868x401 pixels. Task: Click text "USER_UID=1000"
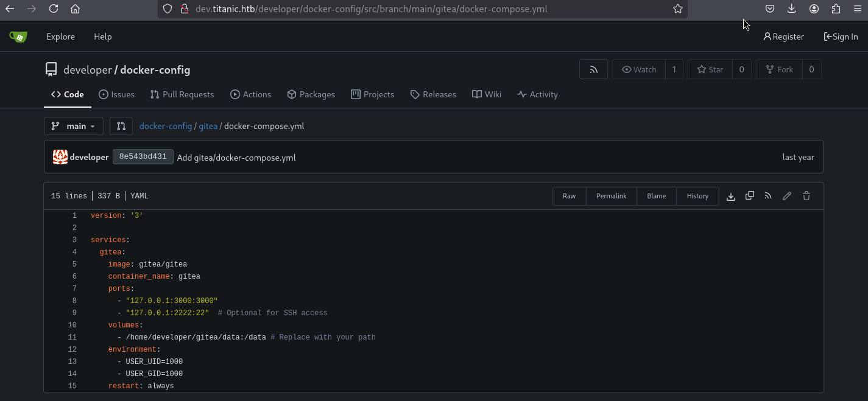pyautogui.click(x=154, y=361)
